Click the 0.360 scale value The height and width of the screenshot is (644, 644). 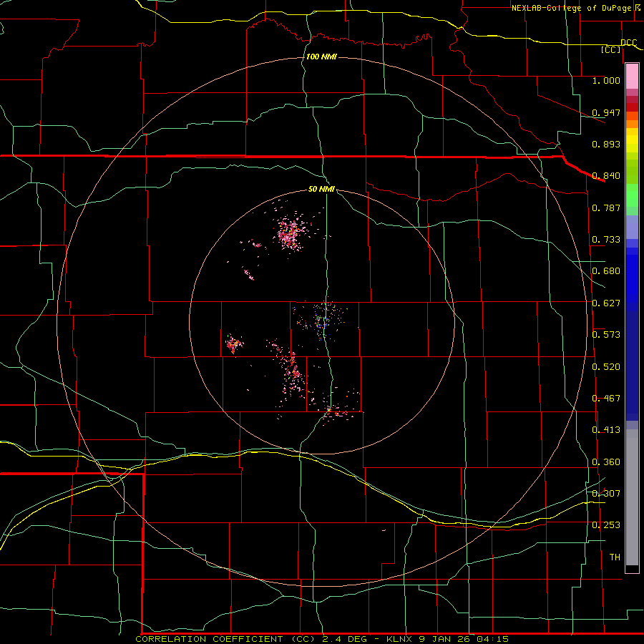(x=606, y=462)
